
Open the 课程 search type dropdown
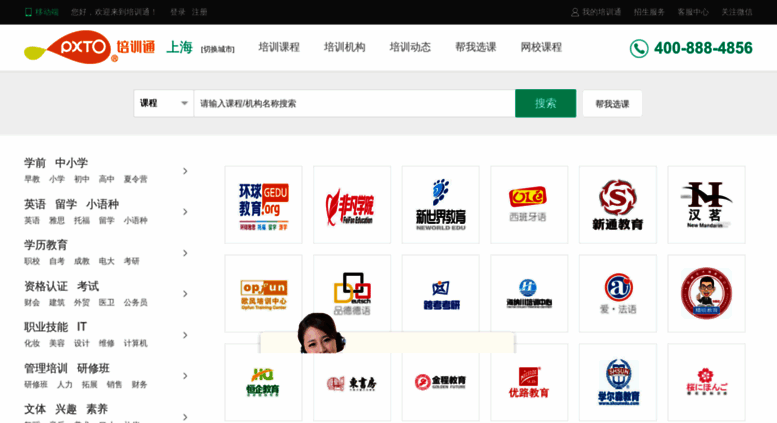pyautogui.click(x=164, y=103)
